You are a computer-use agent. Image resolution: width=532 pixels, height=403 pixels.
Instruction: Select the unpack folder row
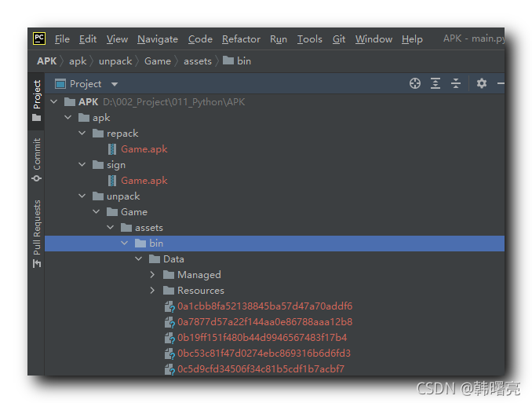275,196
